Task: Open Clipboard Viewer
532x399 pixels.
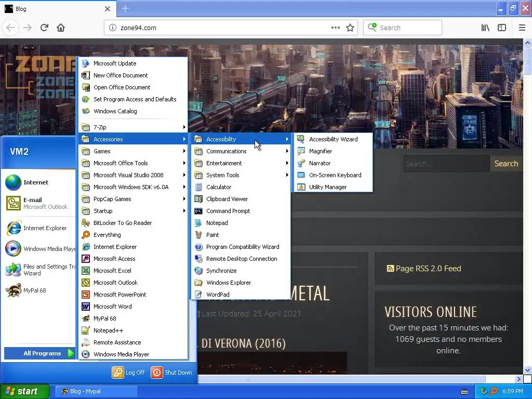Action: (x=241, y=199)
